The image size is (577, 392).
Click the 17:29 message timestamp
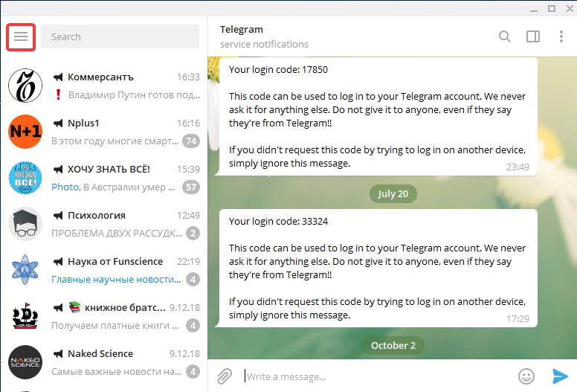[x=518, y=319]
